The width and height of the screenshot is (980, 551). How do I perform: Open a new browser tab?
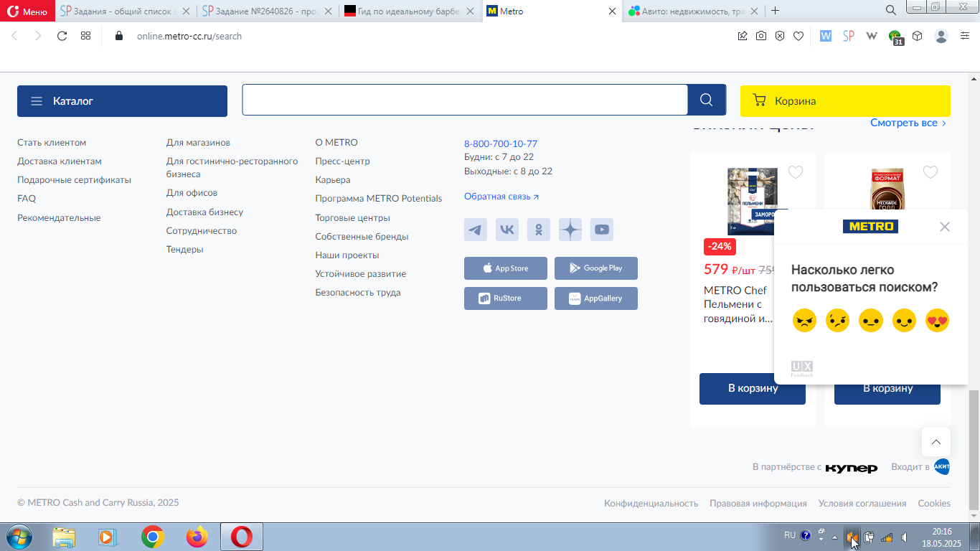pos(775,11)
